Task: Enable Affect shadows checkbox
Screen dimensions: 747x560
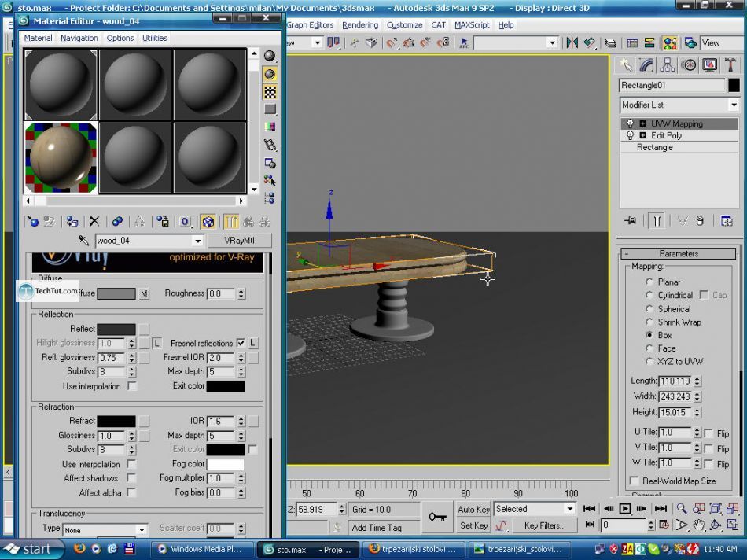Action: [x=131, y=478]
